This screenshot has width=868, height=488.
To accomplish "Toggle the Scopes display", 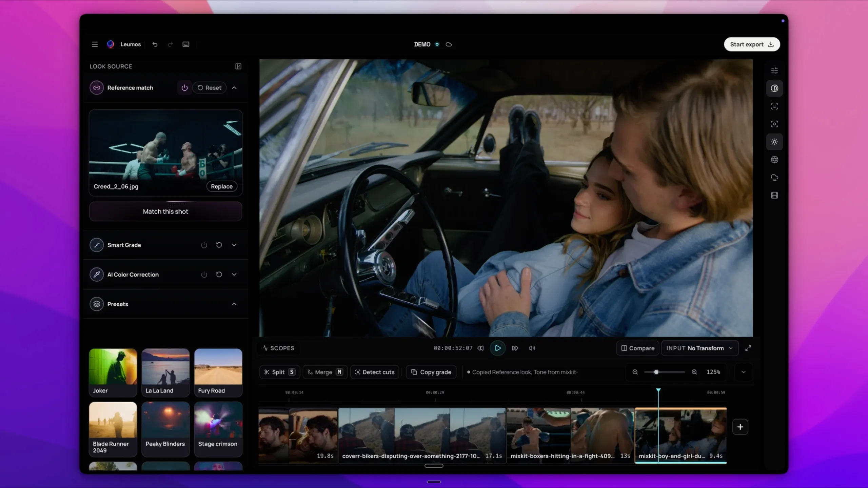I will pos(278,348).
